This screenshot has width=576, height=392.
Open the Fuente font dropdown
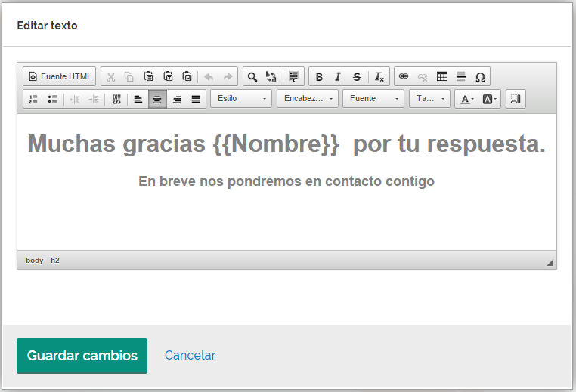coord(373,99)
